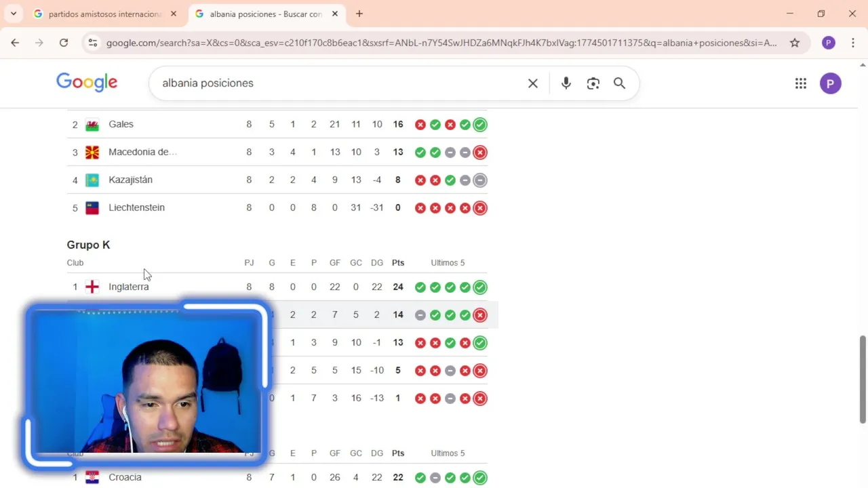
Task: Click the Croacia flag icon
Action: (x=92, y=478)
